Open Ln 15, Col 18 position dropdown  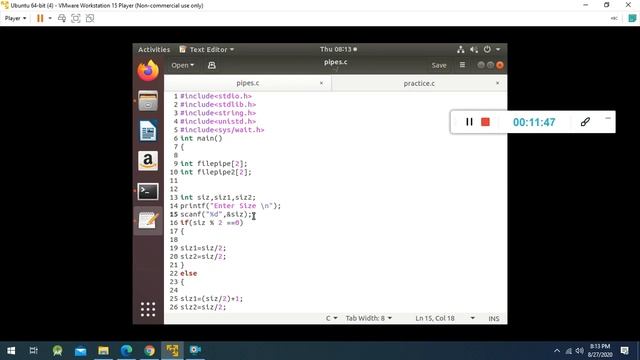(445, 318)
